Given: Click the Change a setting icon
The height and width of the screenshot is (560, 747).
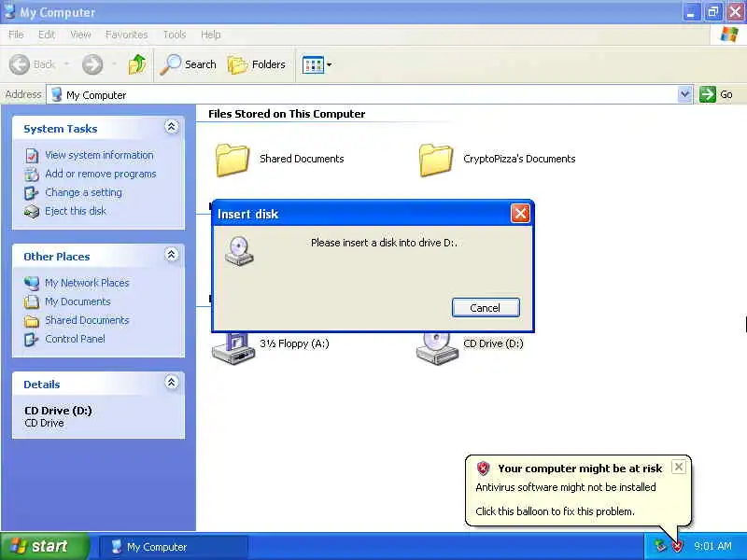Looking at the screenshot, I should click(x=32, y=193).
